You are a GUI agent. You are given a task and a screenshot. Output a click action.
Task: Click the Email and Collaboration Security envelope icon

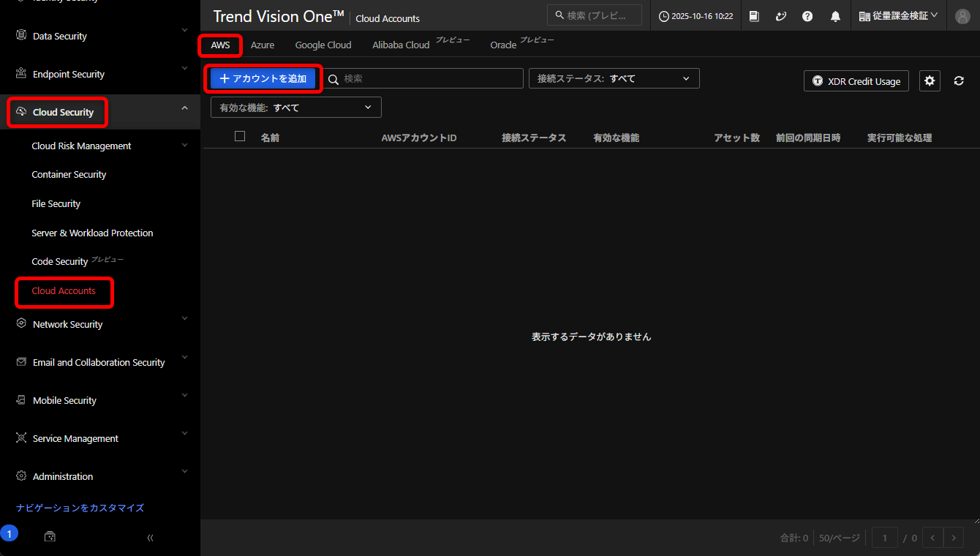click(20, 361)
